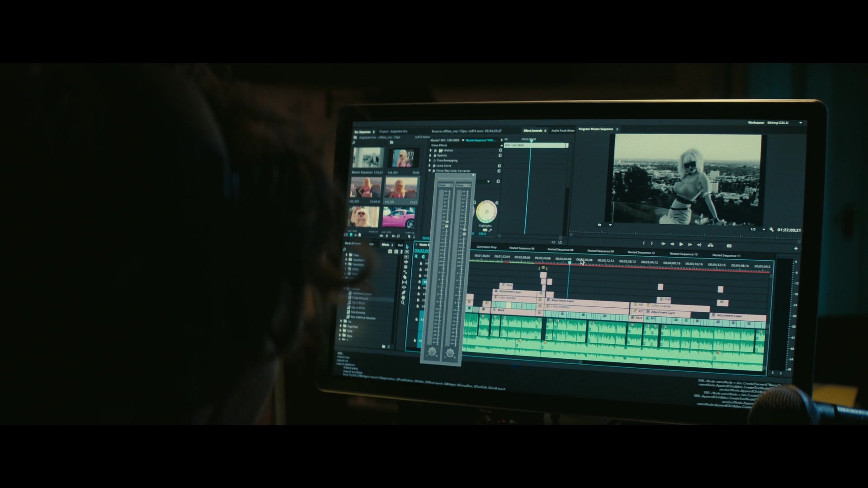Click the Project panel trash icon

[x=414, y=237]
